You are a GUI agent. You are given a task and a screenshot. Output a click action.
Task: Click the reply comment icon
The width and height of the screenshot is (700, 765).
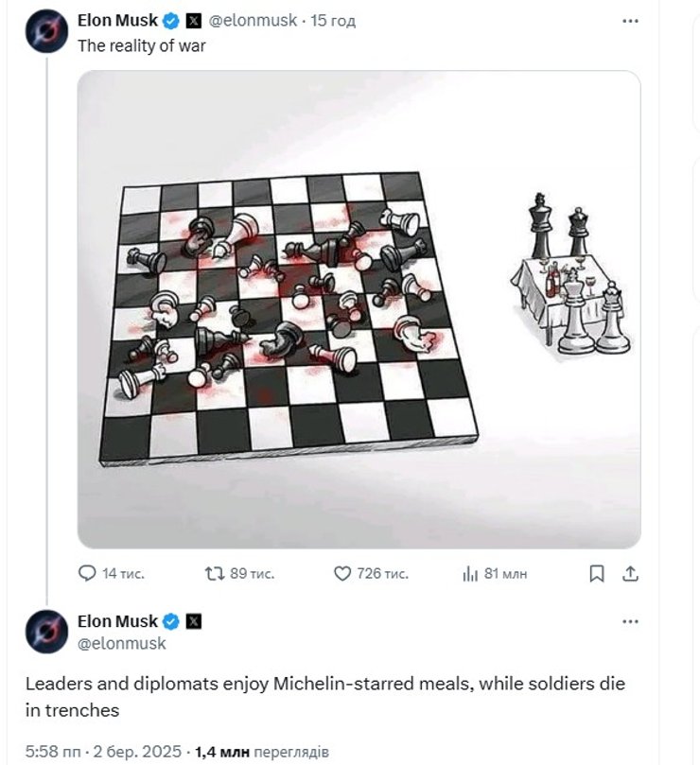coord(87,573)
